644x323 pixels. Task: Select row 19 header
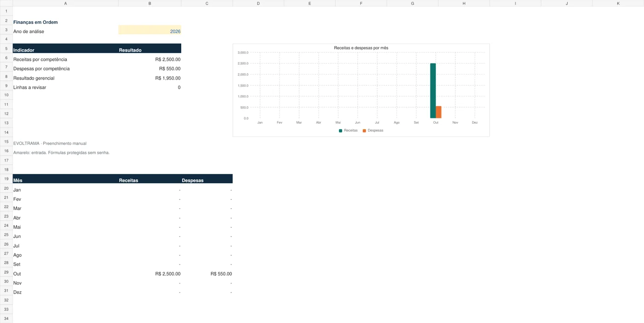pos(6,179)
